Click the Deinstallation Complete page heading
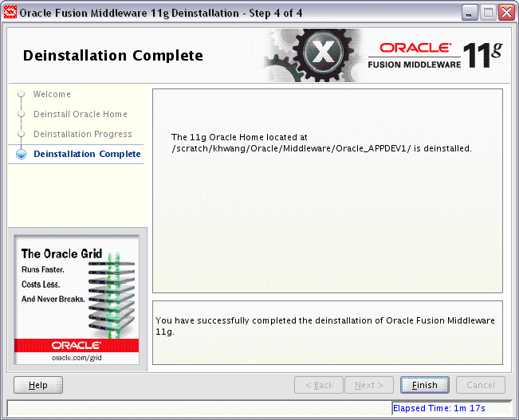This screenshot has width=519, height=420. point(113,55)
